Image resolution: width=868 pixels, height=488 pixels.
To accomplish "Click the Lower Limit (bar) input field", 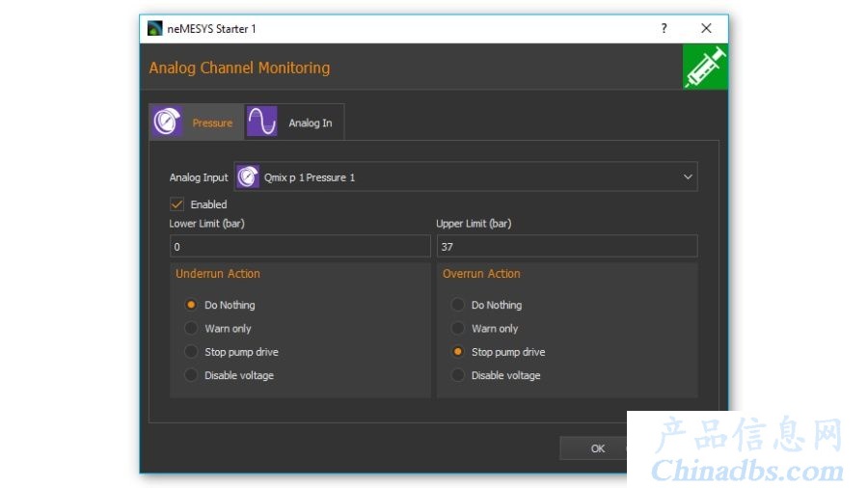I will click(x=300, y=246).
